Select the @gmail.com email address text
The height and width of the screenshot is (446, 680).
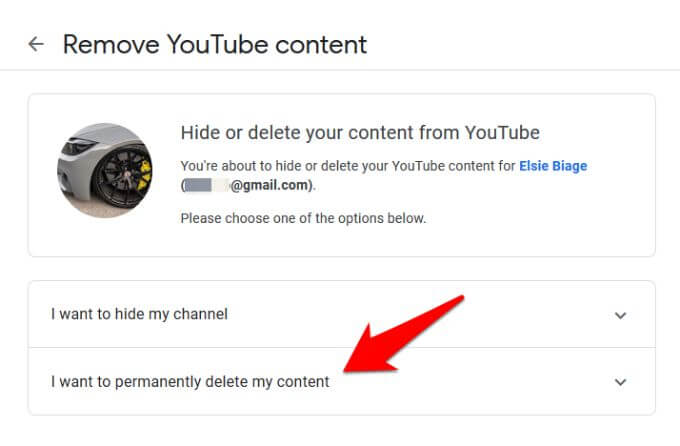tap(269, 185)
